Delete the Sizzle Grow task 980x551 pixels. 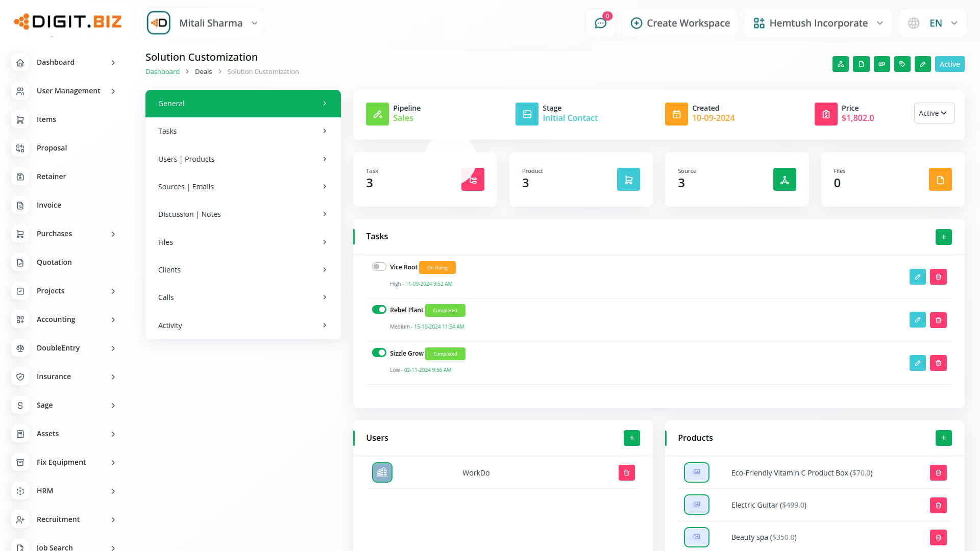(938, 363)
